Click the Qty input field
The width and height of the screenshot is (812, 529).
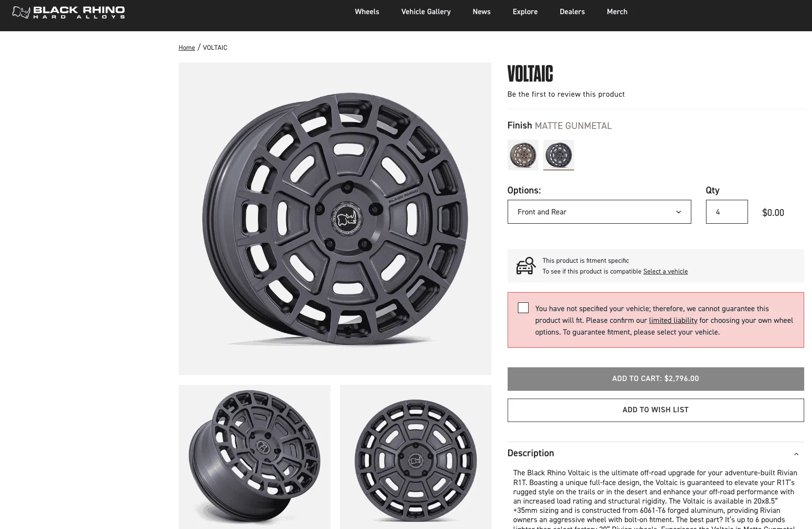pyautogui.click(x=727, y=212)
